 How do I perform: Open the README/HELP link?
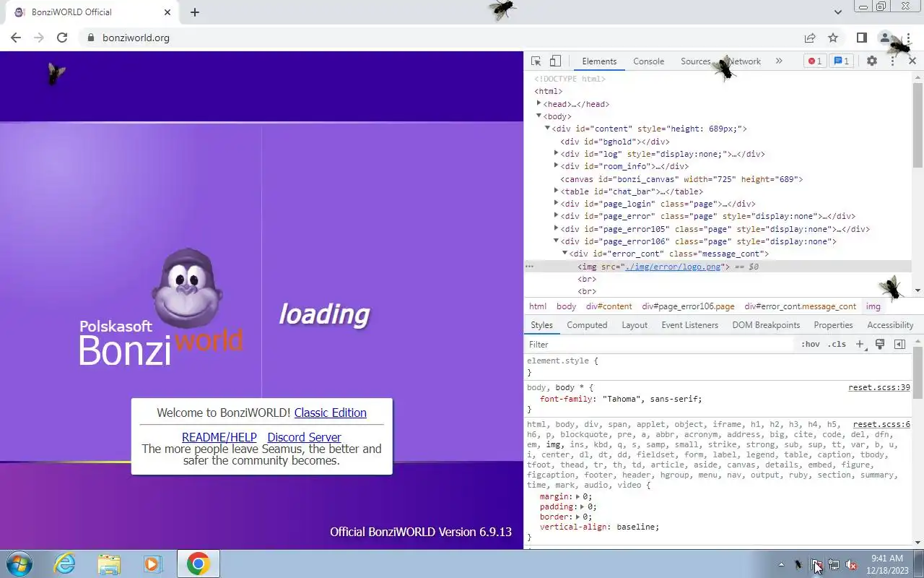pyautogui.click(x=219, y=437)
